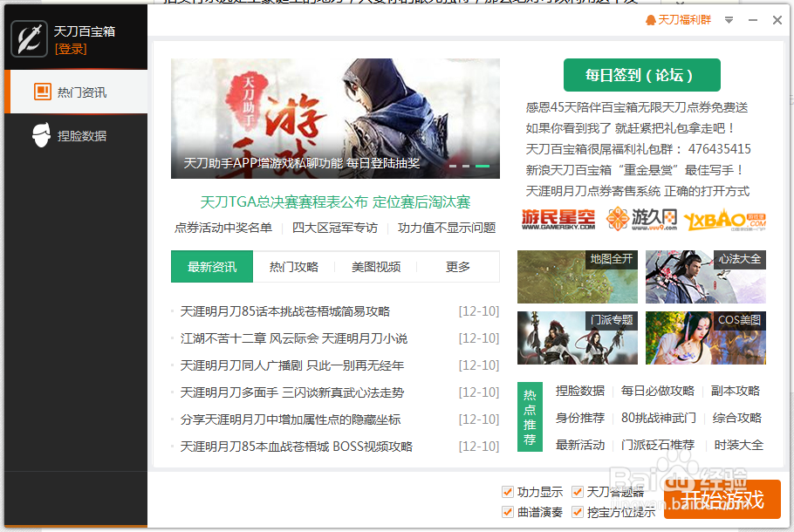Open the 功力值不显示问题 link
Viewport: 794px width, 532px height.
pyautogui.click(x=447, y=228)
